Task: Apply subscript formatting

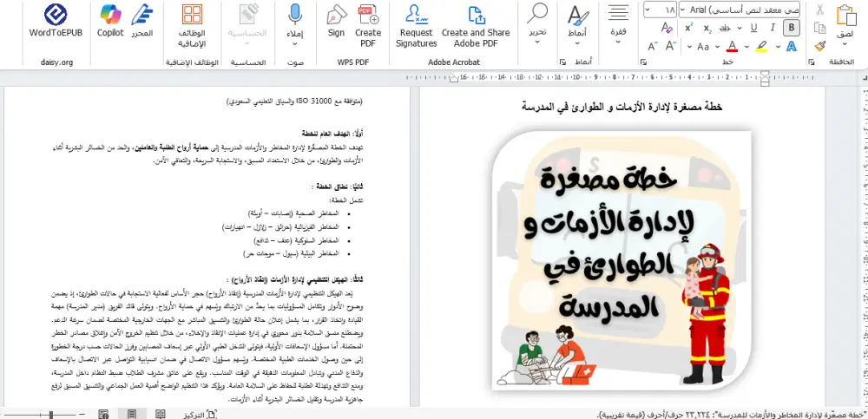Action: click(707, 29)
